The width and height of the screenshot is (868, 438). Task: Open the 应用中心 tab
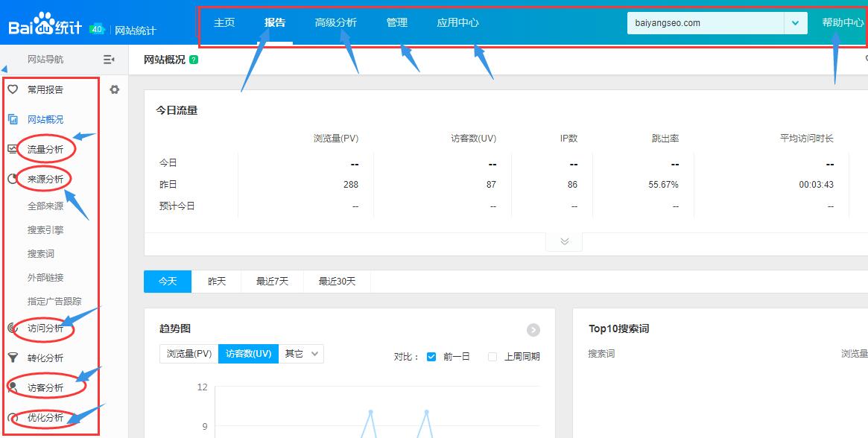pos(457,22)
